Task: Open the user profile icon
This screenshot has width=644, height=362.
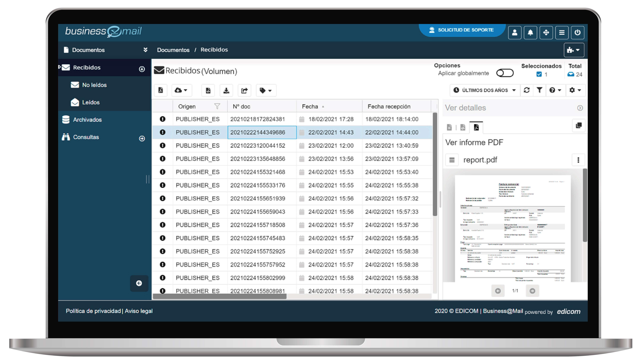Action: pos(515,33)
